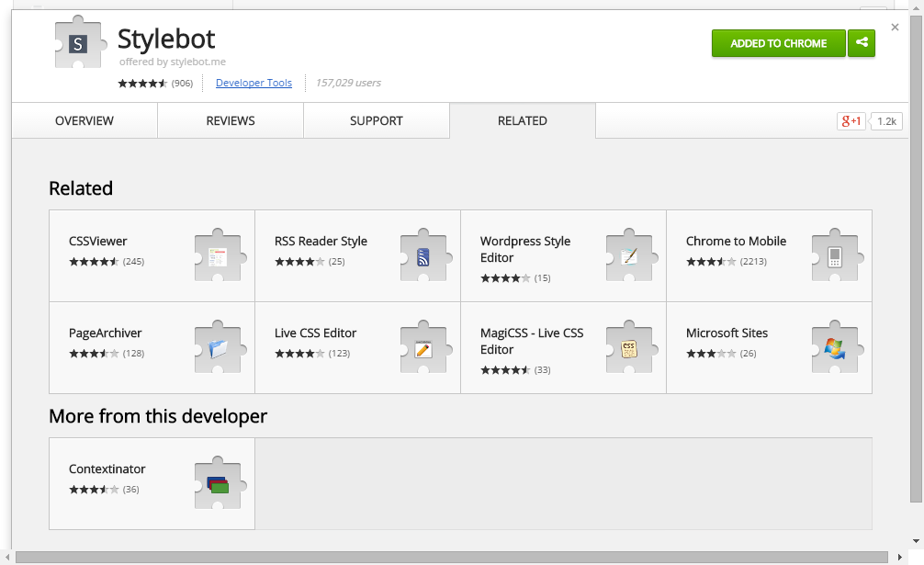Image resolution: width=924 pixels, height=565 pixels.
Task: Click the Chrome to Mobile (2213) ratings count
Action: [x=753, y=262]
